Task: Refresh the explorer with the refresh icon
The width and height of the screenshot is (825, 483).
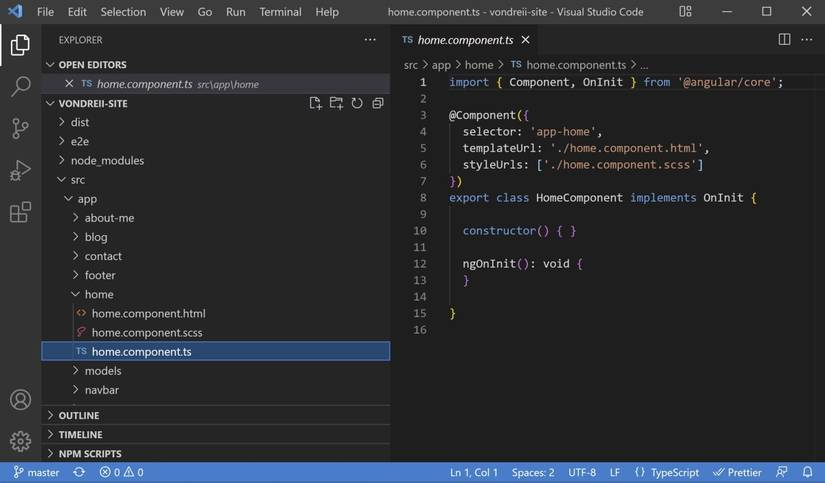Action: coord(357,103)
